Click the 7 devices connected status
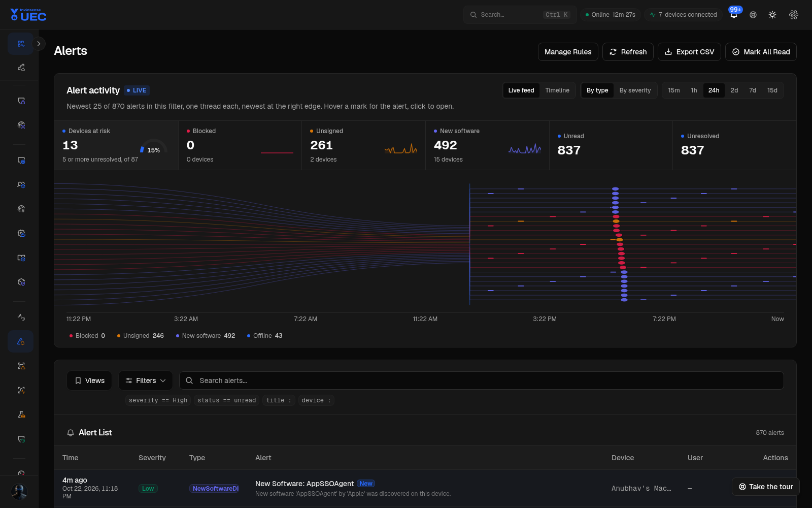The height and width of the screenshot is (508, 812). coord(683,15)
